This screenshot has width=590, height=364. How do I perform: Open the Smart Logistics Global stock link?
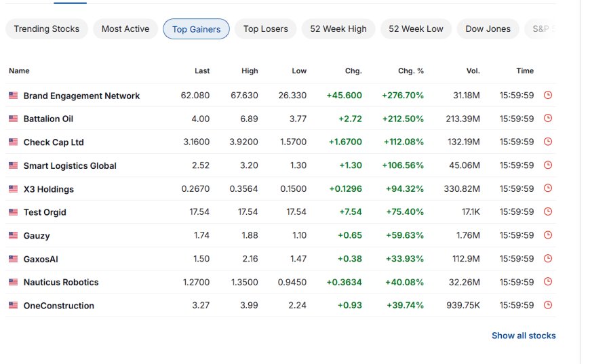[x=70, y=165]
